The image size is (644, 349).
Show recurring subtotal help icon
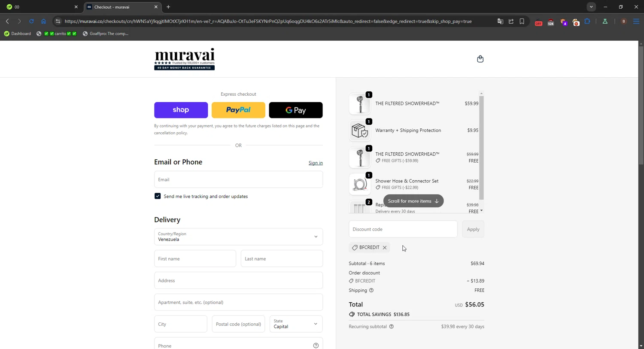coord(391,327)
